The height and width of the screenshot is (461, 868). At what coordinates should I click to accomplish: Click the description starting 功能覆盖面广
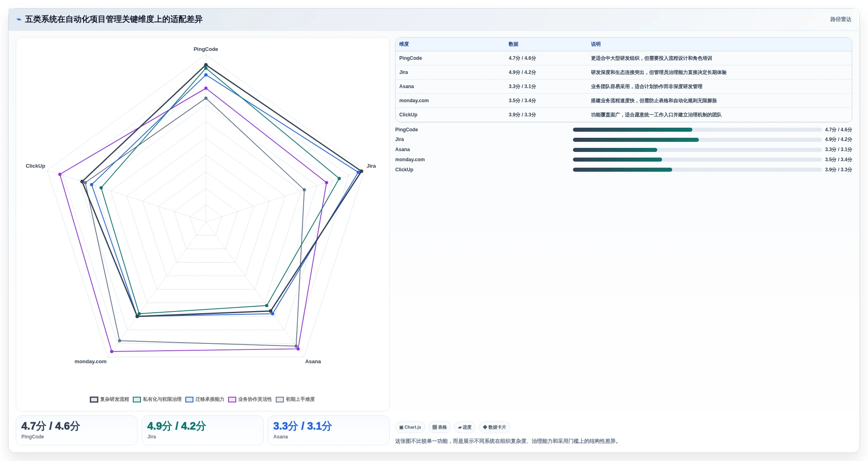[656, 115]
